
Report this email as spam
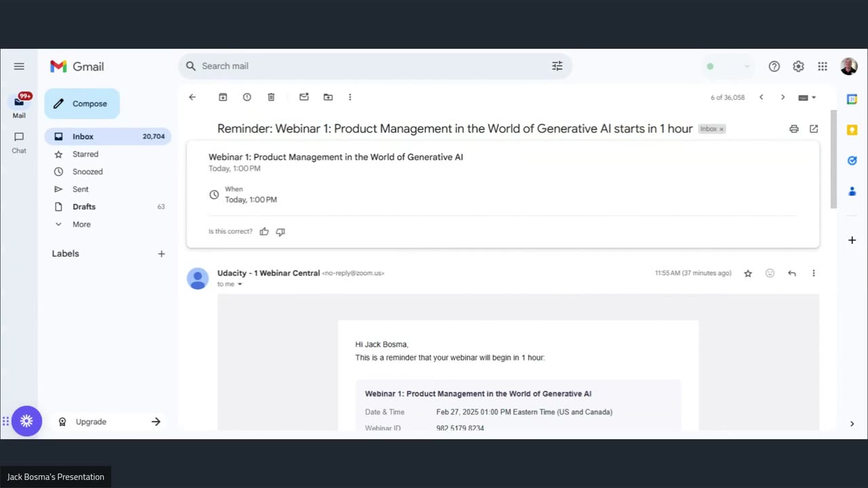point(247,97)
